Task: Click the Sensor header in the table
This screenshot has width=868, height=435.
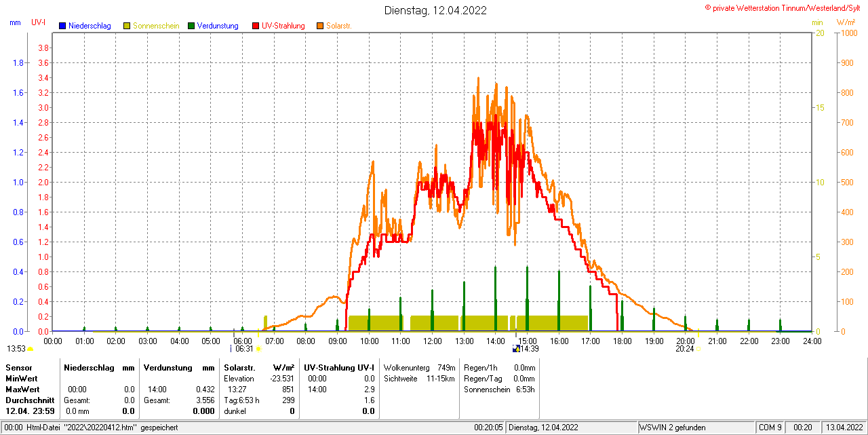Action: (18, 367)
